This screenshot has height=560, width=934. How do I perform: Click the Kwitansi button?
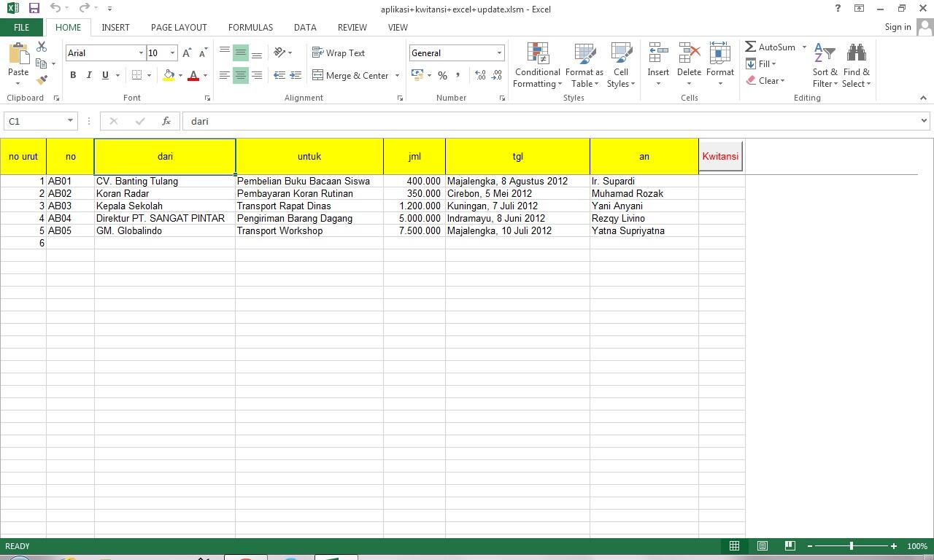tap(720, 155)
